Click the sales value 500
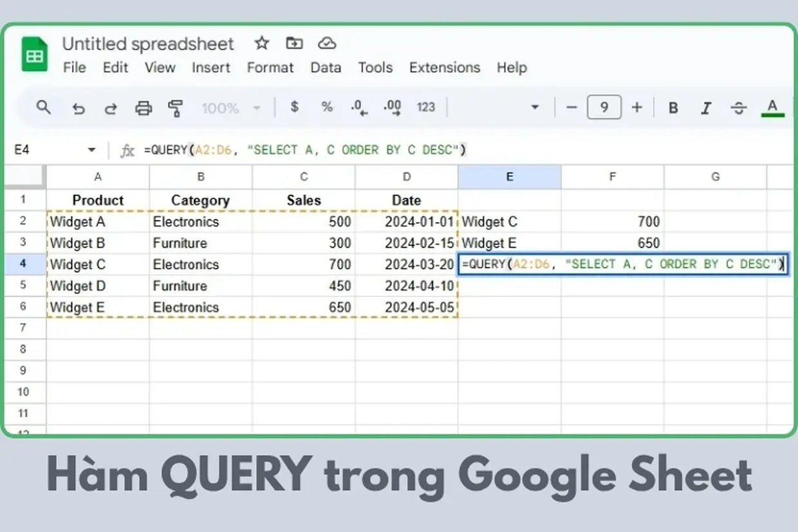This screenshot has width=798, height=532. coord(304,222)
